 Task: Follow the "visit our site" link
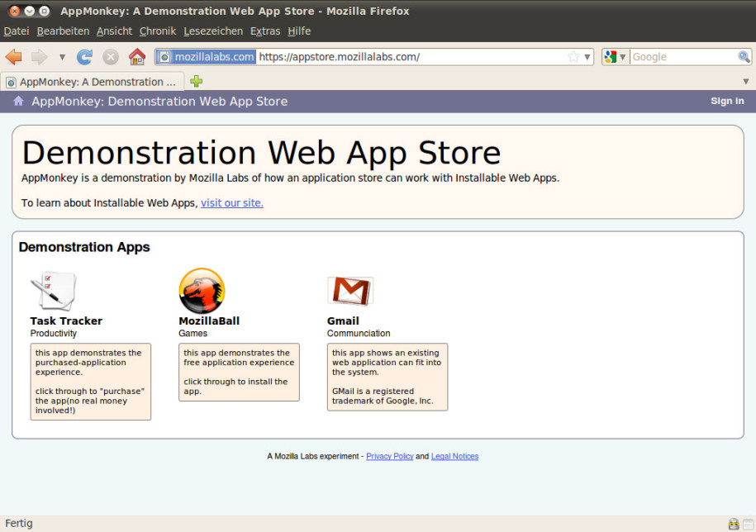coord(232,202)
